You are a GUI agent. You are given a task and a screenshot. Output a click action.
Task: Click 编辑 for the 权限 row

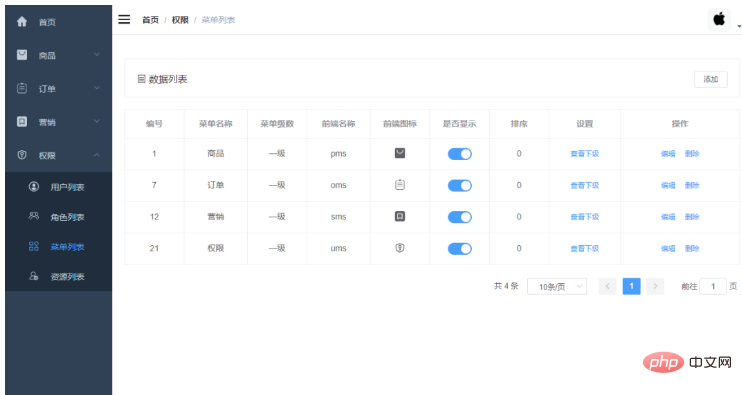668,248
